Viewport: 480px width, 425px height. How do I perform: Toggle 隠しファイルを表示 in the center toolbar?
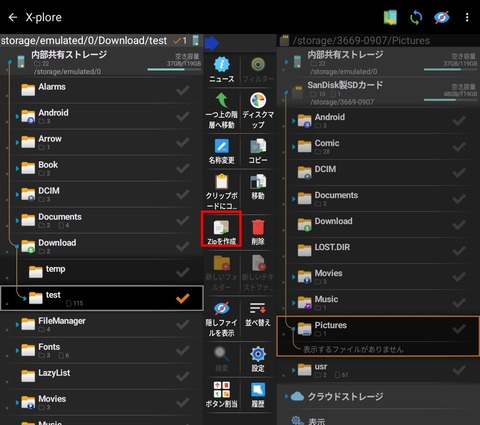(222, 318)
